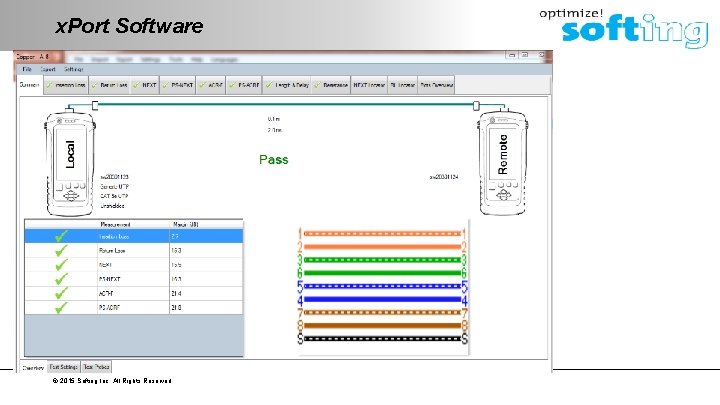This screenshot has height=405, width=720.
Task: Select the Return Loss measurement name
Action: pos(112,251)
